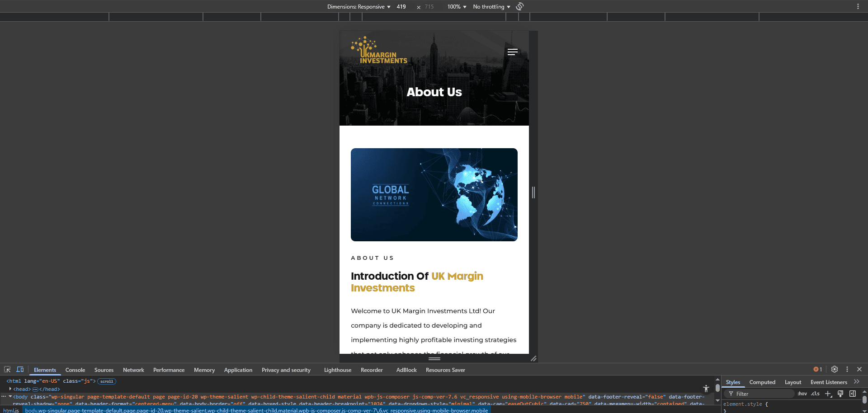Click the new style rule plus icon
868x413 pixels.
(x=828, y=394)
